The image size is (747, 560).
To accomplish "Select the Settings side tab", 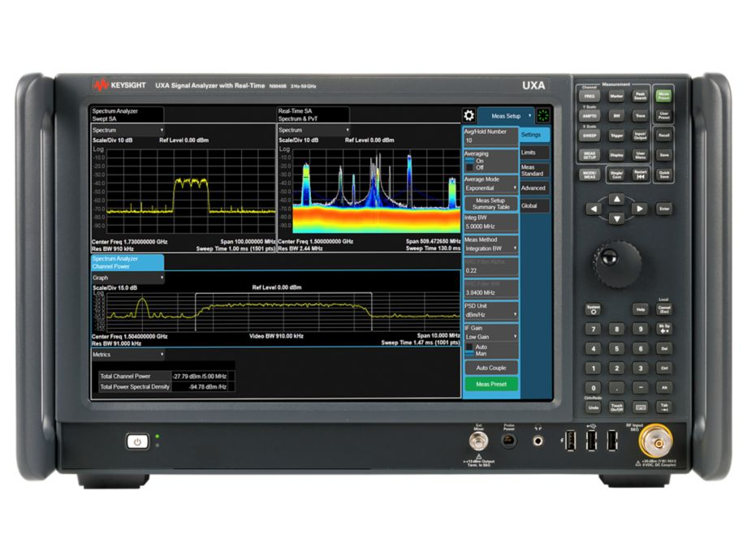I will point(534,135).
